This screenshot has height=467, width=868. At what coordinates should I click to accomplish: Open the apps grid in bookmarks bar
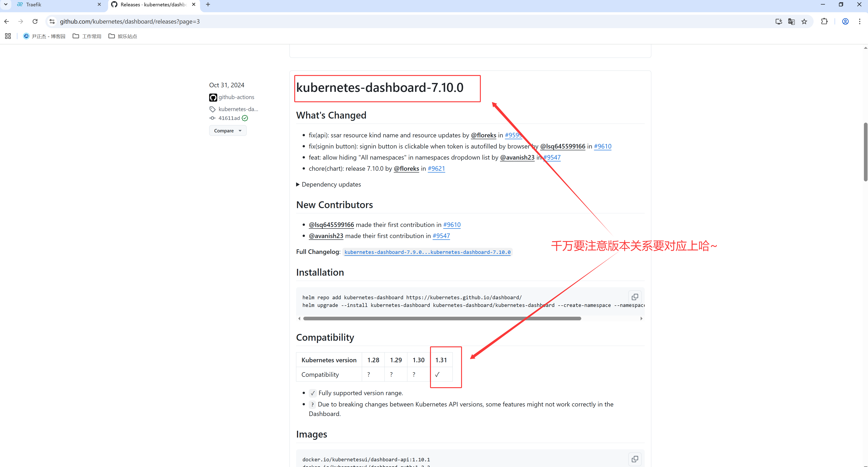click(x=8, y=36)
